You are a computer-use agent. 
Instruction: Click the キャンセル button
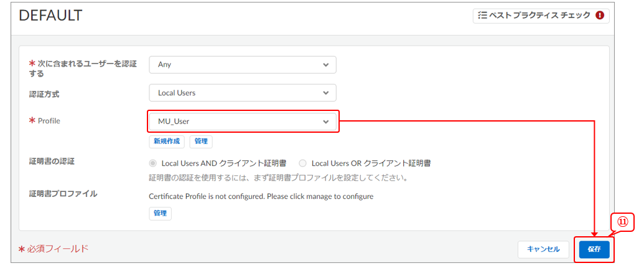coord(543,249)
